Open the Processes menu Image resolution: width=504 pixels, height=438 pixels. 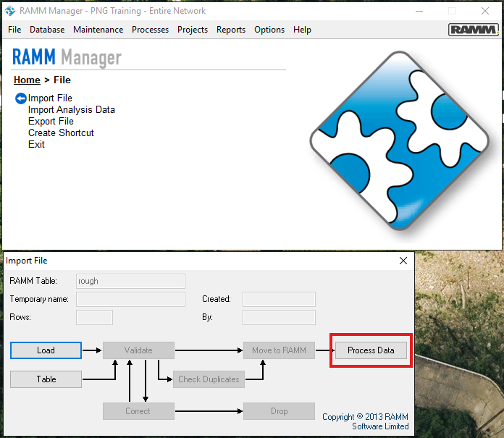(150, 30)
